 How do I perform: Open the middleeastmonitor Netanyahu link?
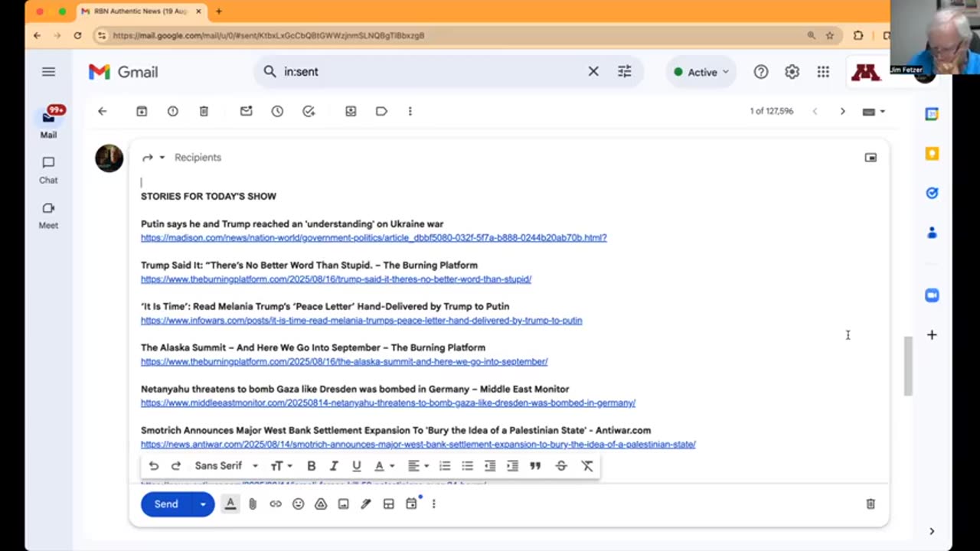click(x=388, y=403)
